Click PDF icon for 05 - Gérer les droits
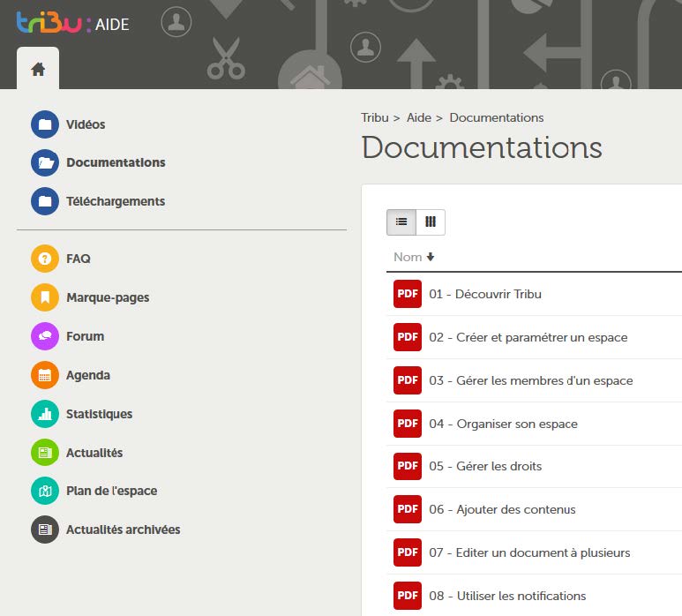682x616 pixels. tap(408, 466)
